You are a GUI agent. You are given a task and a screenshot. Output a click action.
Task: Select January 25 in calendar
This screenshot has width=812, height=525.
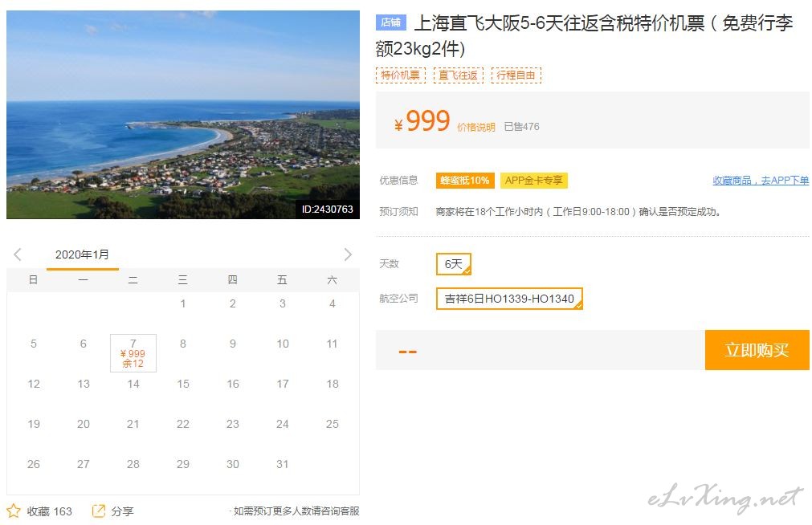[x=333, y=424]
